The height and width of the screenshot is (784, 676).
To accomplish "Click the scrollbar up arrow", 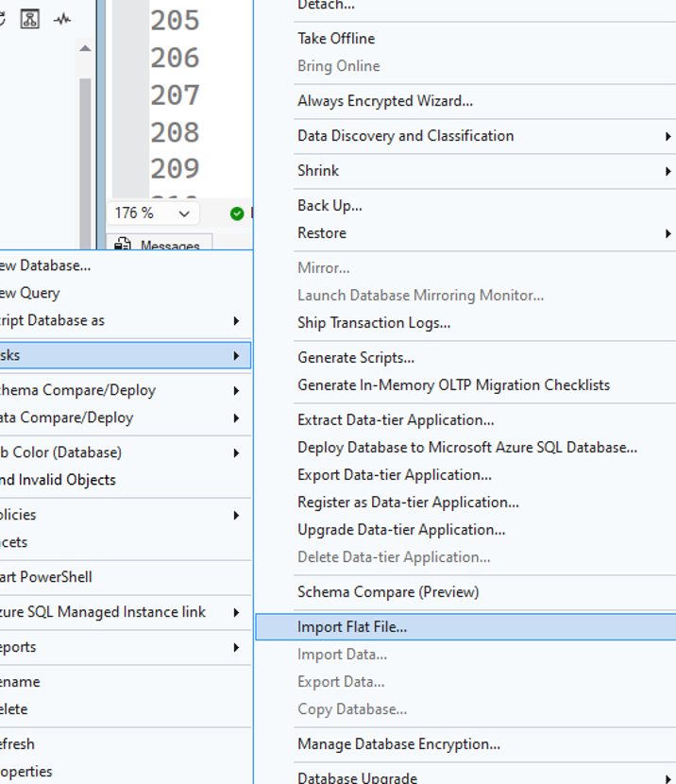I will (85, 48).
